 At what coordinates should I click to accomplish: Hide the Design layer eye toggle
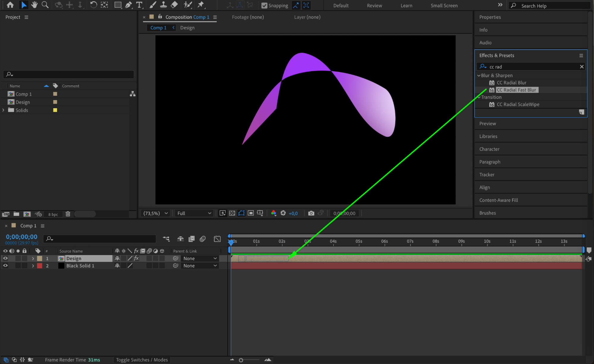[5, 258]
